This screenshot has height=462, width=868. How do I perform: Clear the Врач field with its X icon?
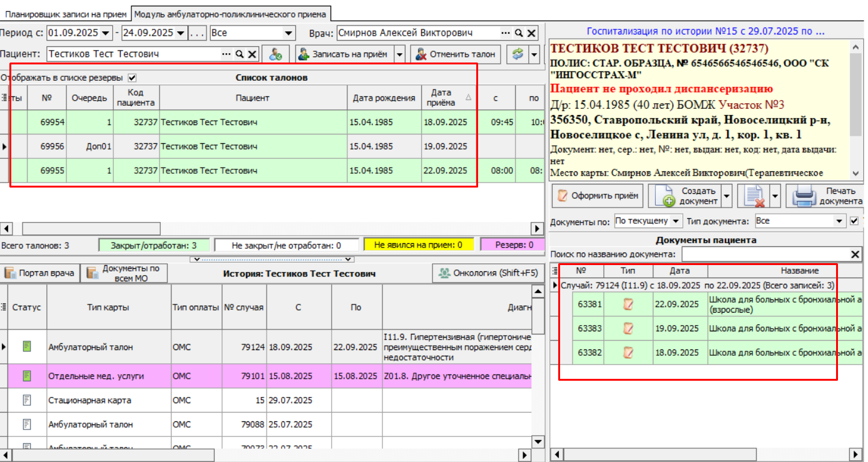pyautogui.click(x=531, y=33)
